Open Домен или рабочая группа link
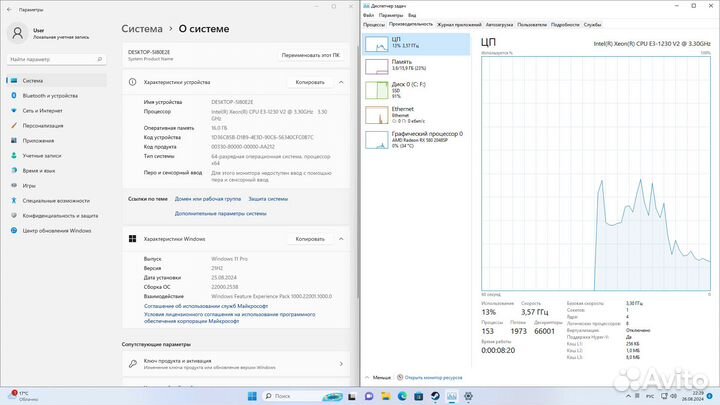 pos(208,199)
